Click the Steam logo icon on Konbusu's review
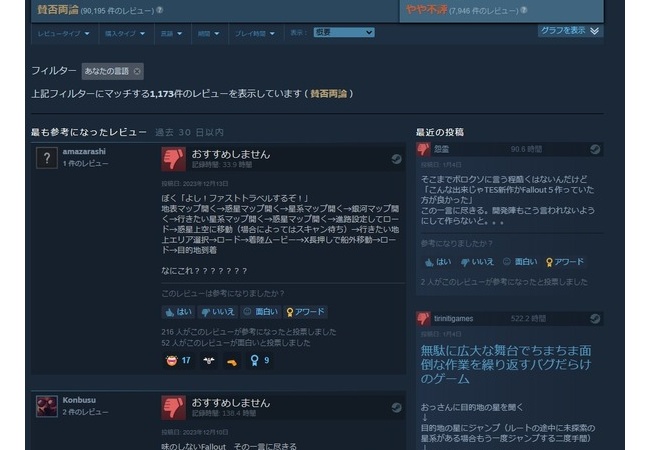This screenshot has height=450, width=650. [x=396, y=408]
